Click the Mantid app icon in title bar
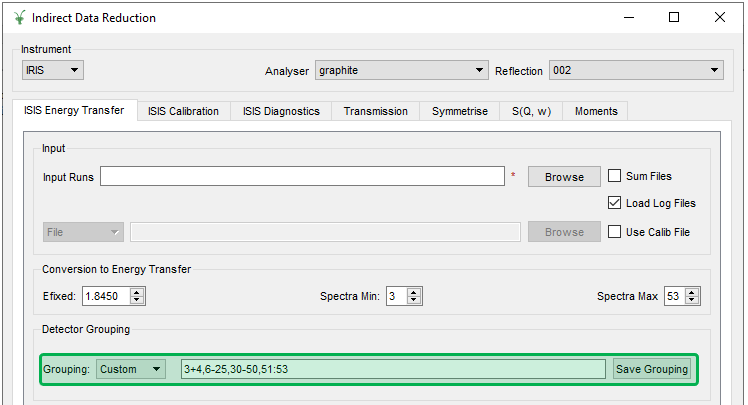 (19, 17)
